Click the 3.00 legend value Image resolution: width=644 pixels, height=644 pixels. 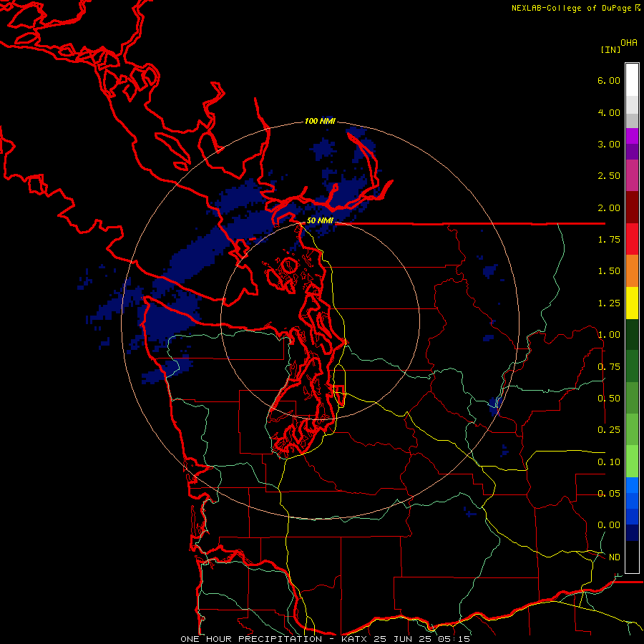click(609, 144)
